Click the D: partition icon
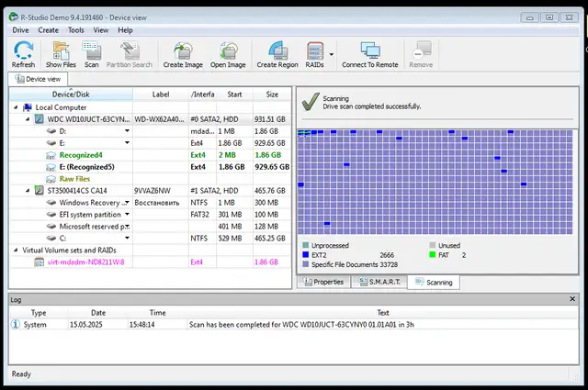The height and width of the screenshot is (390, 588). (51, 131)
